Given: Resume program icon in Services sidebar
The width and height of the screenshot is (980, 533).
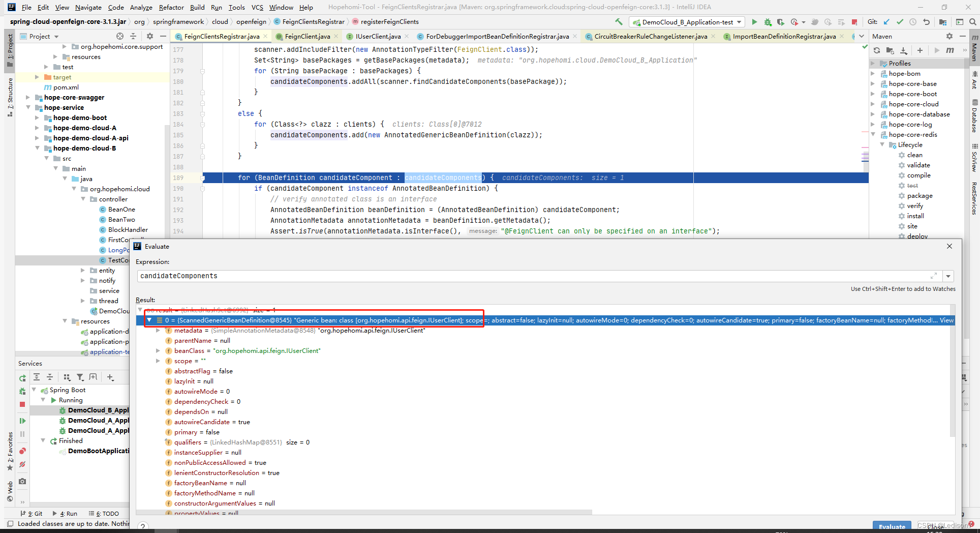Looking at the screenshot, I should pos(22,421).
